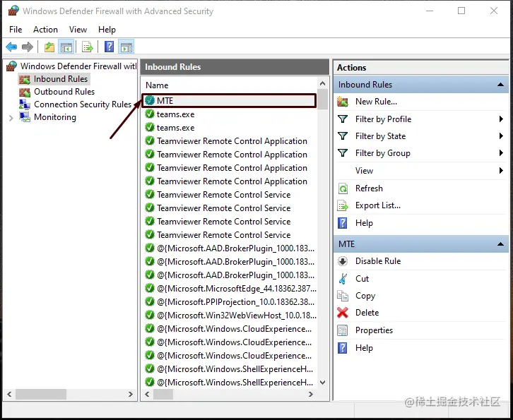Click New Rule... in Actions pane
This screenshot has height=420, width=513.
click(x=376, y=102)
